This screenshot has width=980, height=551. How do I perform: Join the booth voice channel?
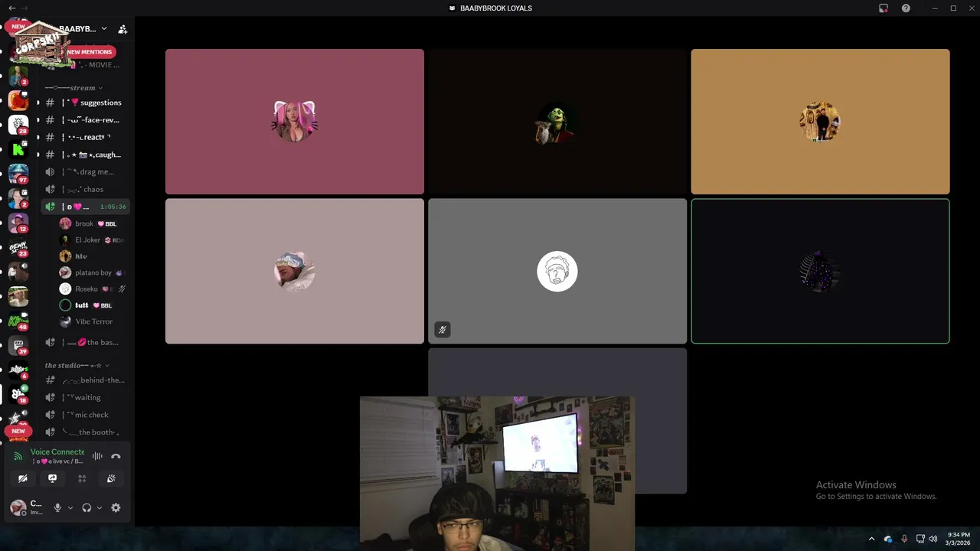(x=85, y=432)
